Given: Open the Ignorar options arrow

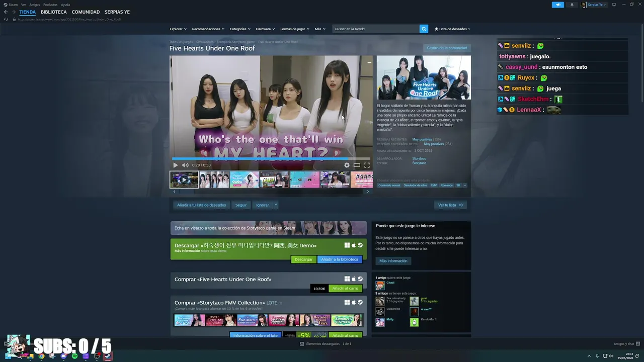Looking at the screenshot, I should [x=276, y=205].
